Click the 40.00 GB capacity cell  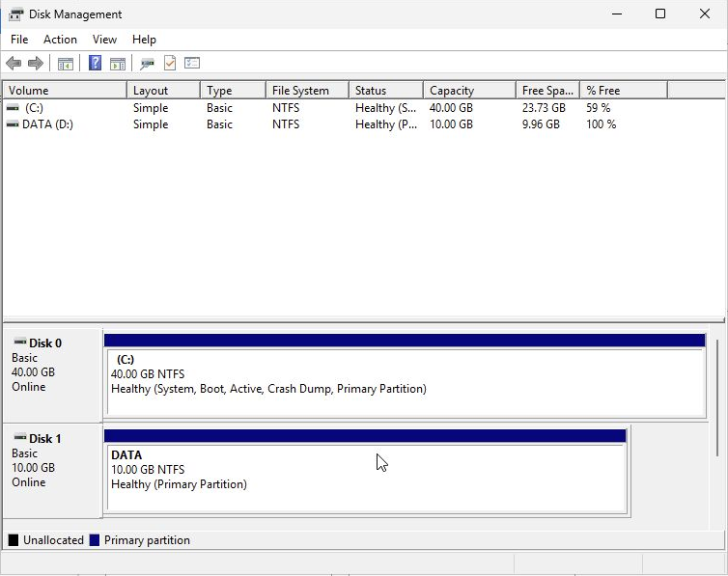tap(451, 108)
